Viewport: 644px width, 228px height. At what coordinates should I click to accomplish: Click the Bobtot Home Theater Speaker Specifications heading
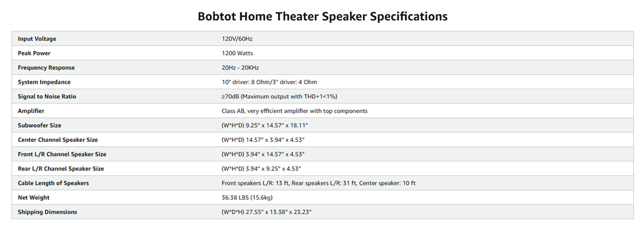[x=322, y=16]
